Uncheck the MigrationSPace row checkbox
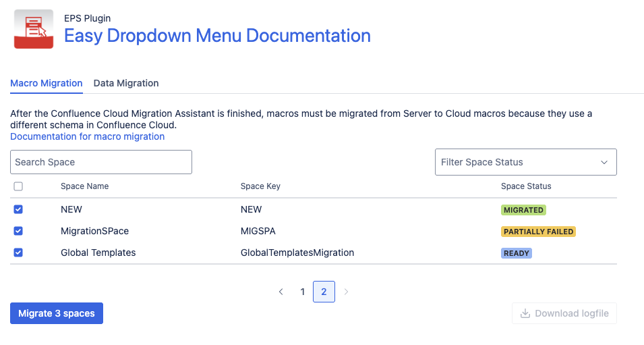Viewport: 644px width, 345px height. tap(18, 231)
